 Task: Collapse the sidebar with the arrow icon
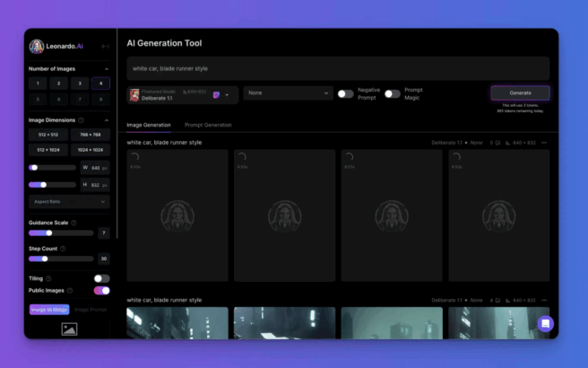click(x=105, y=47)
